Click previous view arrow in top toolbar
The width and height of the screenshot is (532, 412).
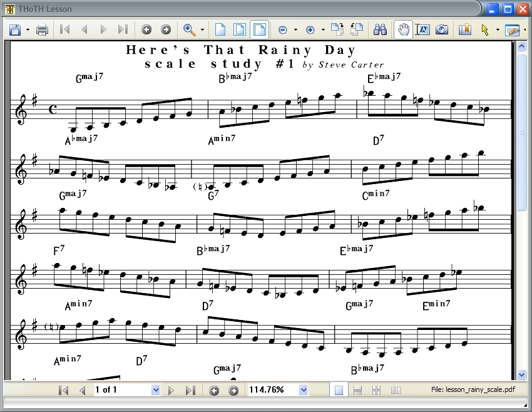(146, 30)
